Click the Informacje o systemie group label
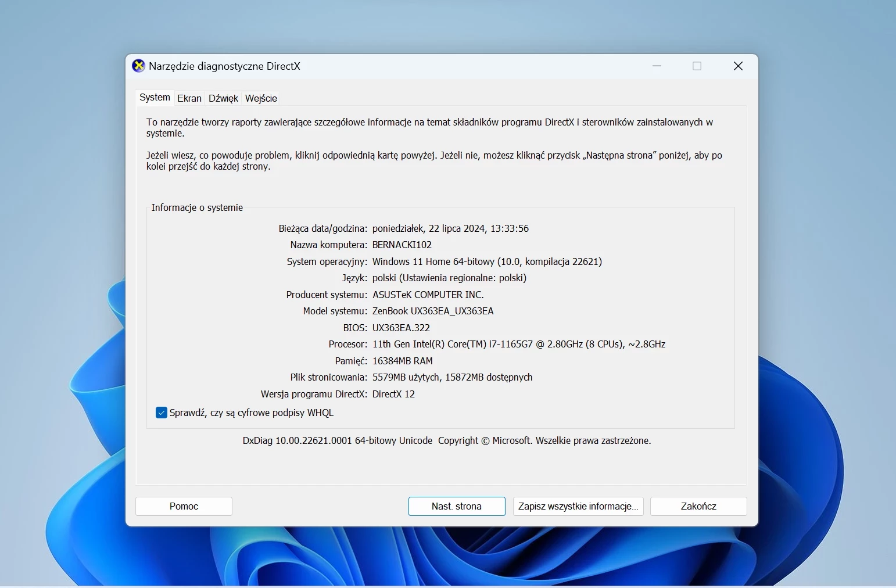This screenshot has width=896, height=588. click(x=197, y=207)
